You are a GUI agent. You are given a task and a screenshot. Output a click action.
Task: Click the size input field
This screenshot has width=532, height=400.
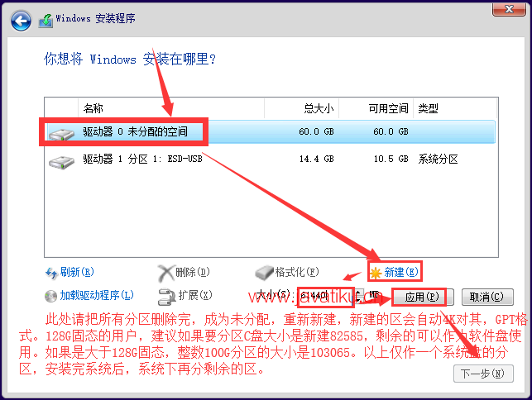[x=326, y=297]
